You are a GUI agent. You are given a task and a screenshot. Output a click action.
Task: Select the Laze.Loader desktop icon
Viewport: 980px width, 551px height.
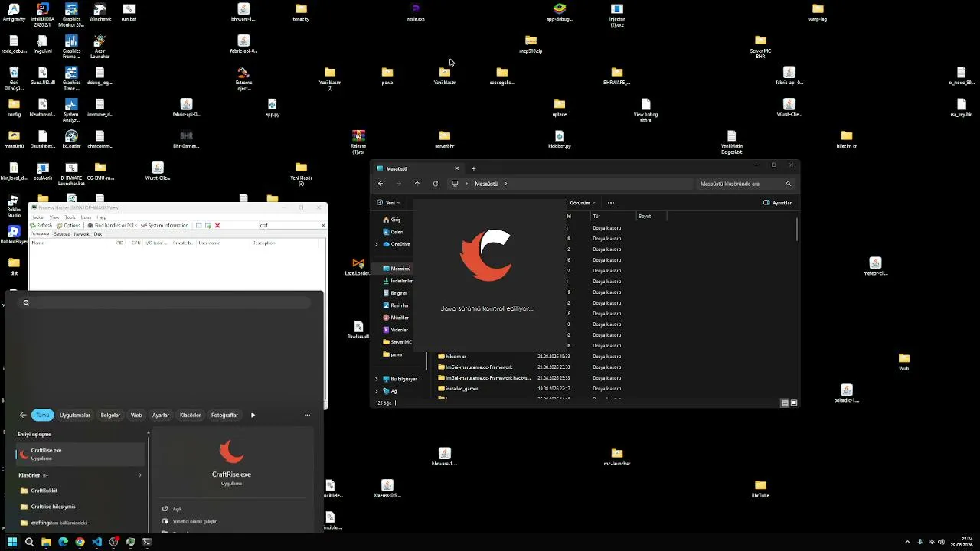click(x=358, y=266)
